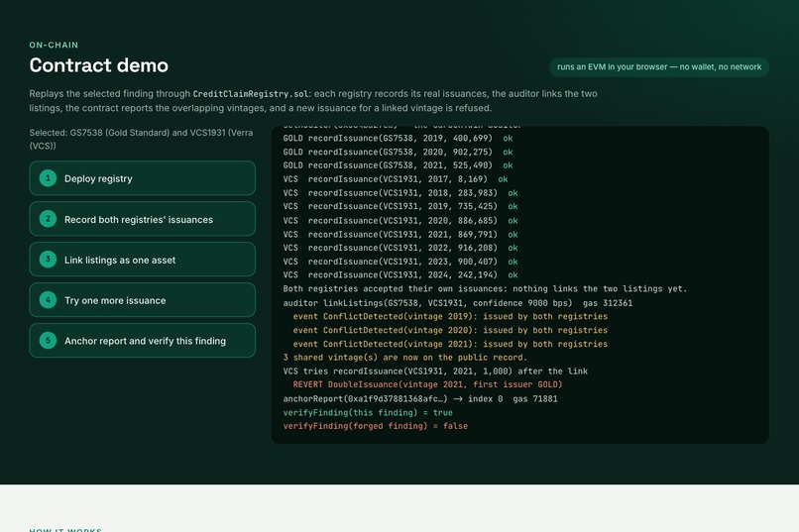Viewport: 799px width, 532px height.
Task: Click verifyFinding(this finding) = true line
Action: click(368, 412)
